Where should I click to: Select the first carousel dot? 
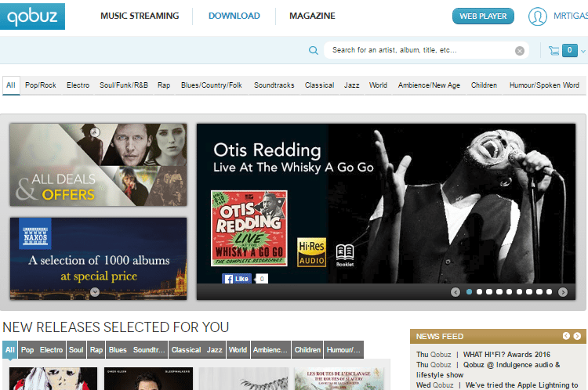click(x=469, y=292)
